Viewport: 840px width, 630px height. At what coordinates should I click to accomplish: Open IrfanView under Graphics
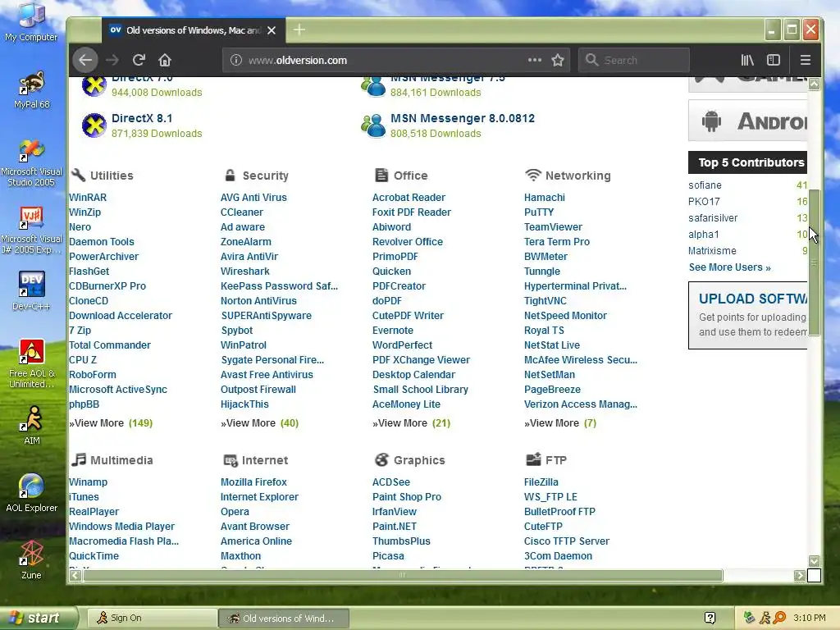(395, 512)
